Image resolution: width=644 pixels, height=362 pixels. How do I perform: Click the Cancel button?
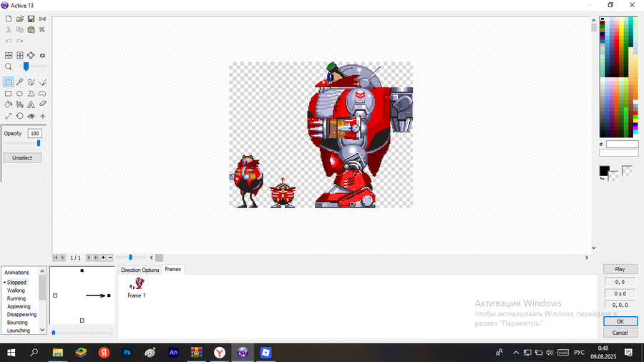pyautogui.click(x=620, y=333)
